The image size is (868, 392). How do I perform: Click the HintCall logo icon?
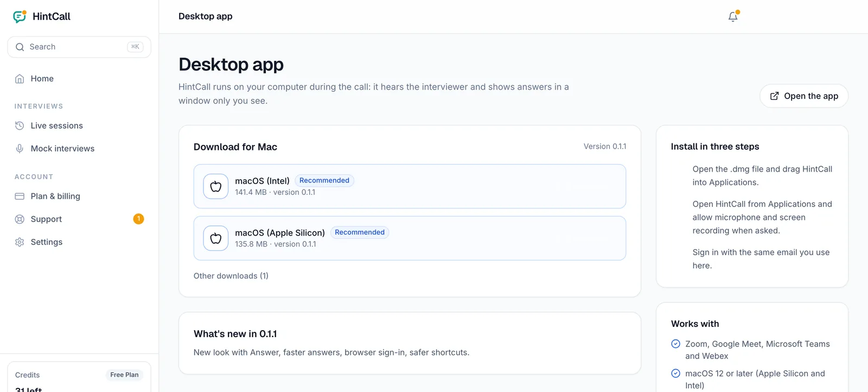point(20,16)
